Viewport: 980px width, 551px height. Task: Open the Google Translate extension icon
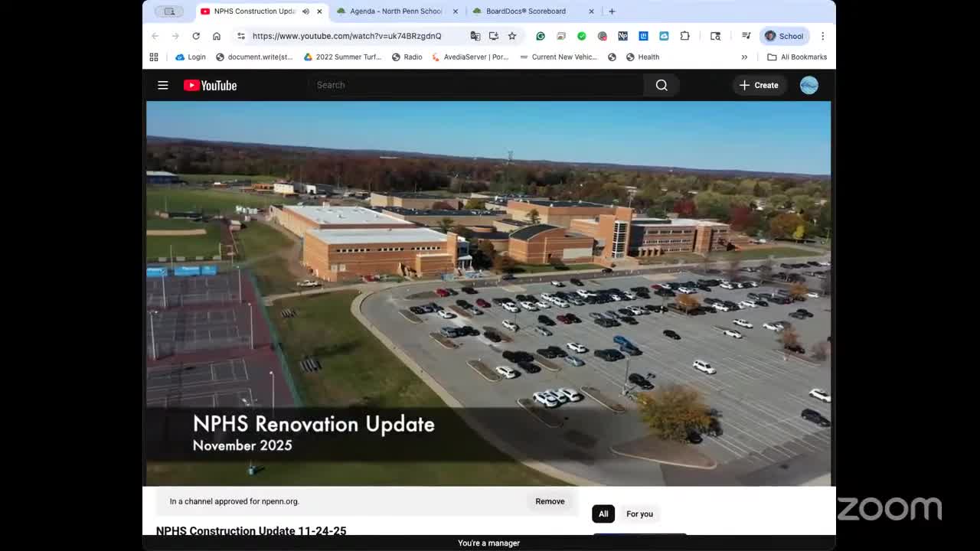point(475,36)
